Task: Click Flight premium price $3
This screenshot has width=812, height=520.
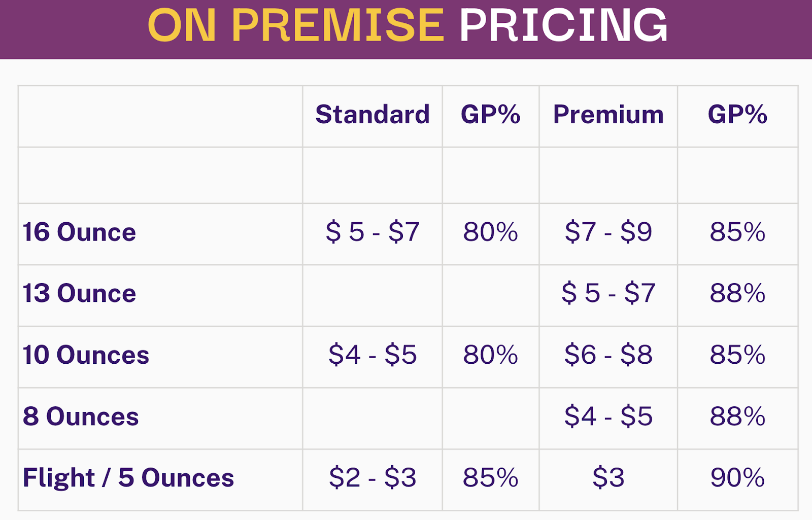Action: (x=608, y=478)
